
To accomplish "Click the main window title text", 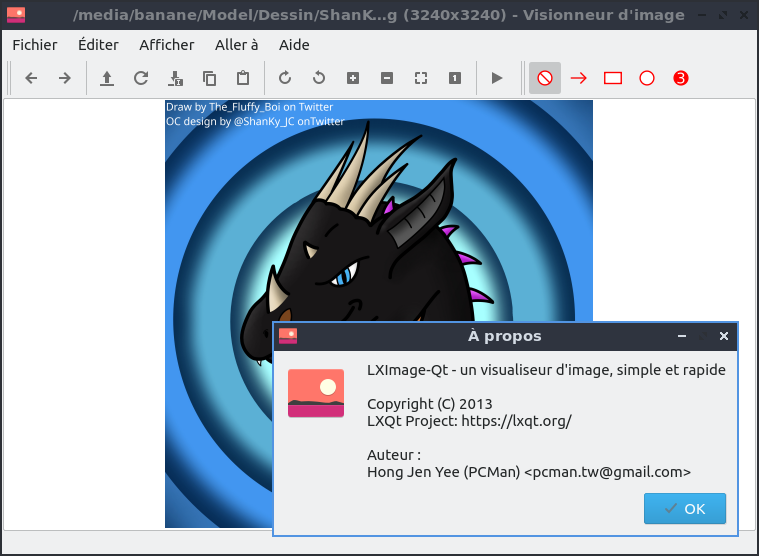I will (x=379, y=15).
